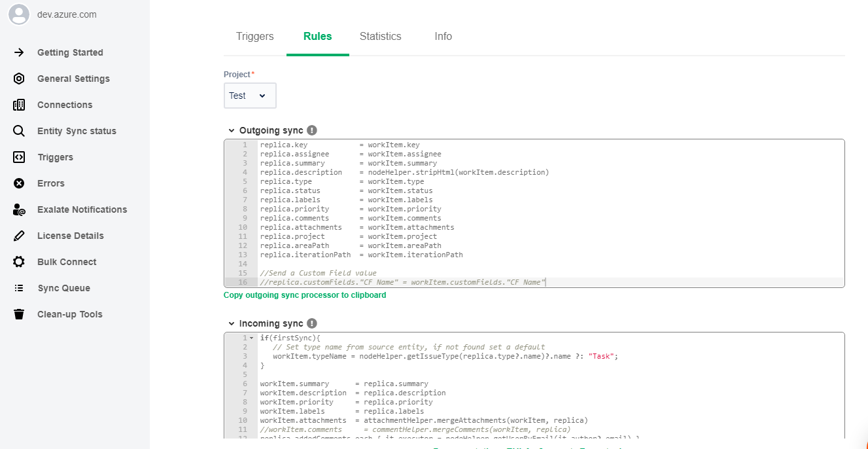Click inside the Outgoing sync code editor
Viewport: 868px width, 449px height.
tap(534, 213)
